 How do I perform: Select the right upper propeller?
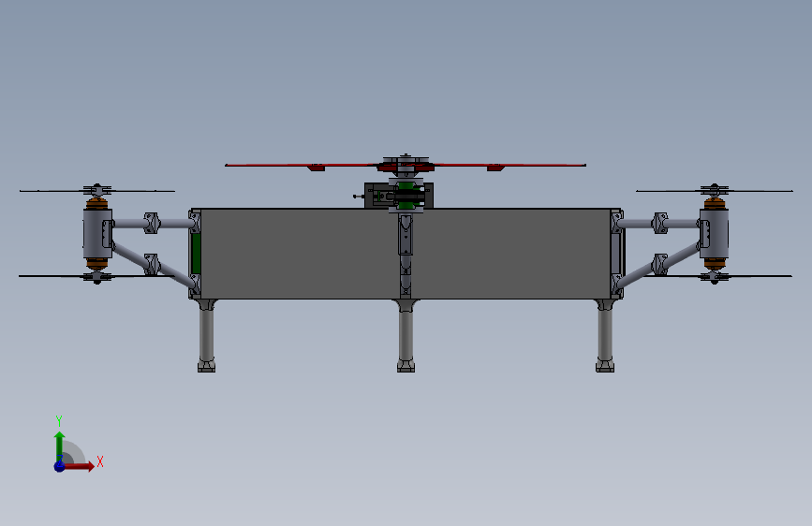pos(715,191)
